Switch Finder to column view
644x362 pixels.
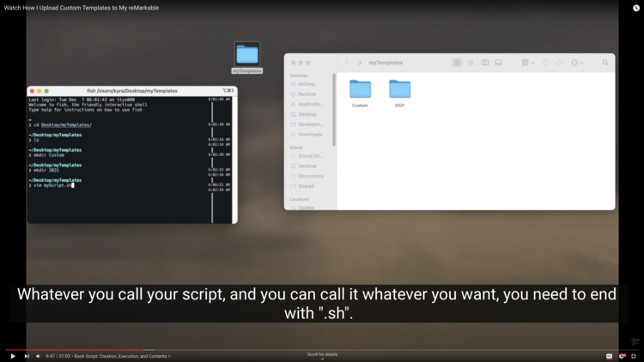click(x=485, y=63)
